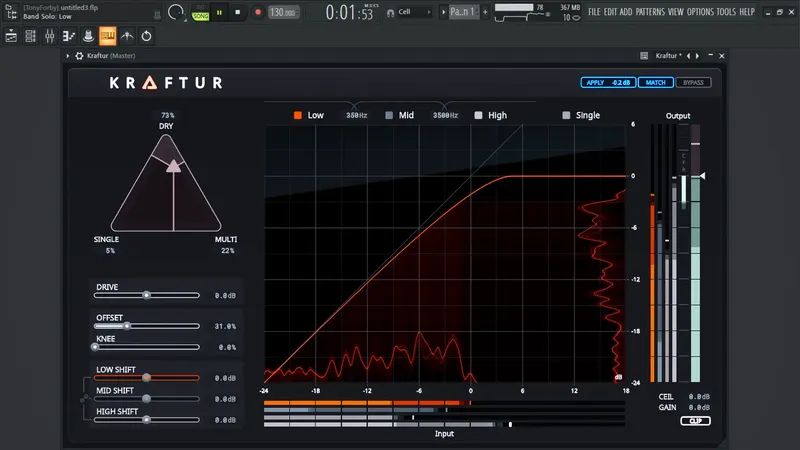Open the playlist view icon
The height and width of the screenshot is (450, 800).
11,36
